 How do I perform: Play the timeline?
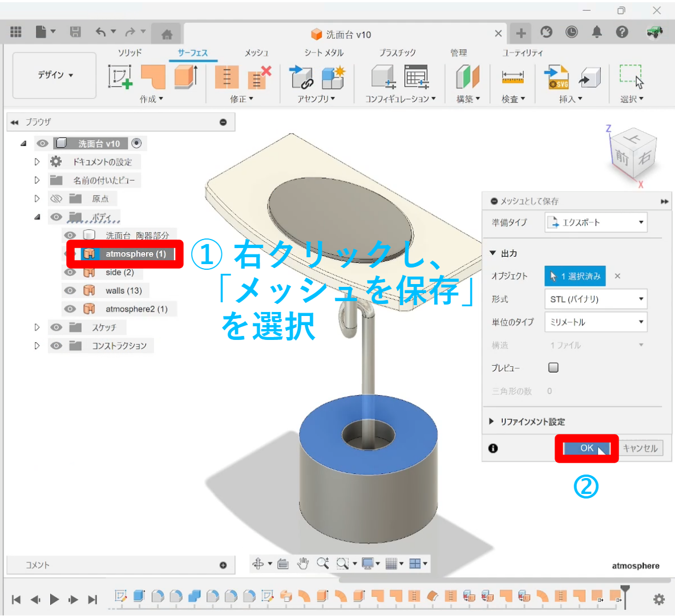click(55, 599)
